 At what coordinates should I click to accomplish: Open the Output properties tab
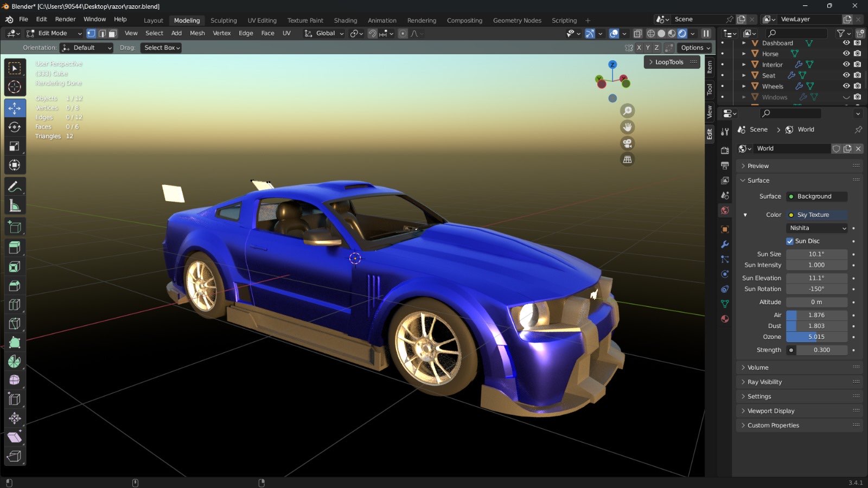tap(725, 165)
